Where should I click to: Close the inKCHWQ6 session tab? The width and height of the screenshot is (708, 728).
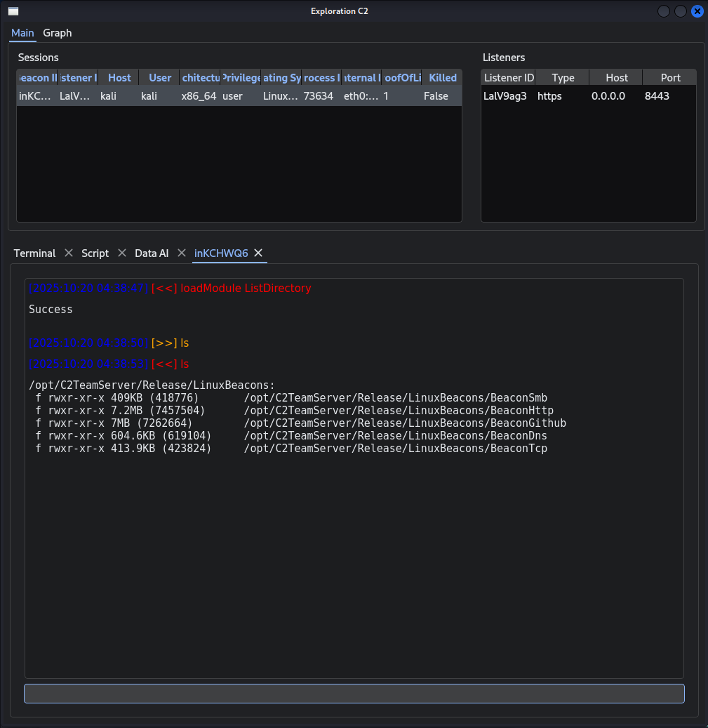258,253
